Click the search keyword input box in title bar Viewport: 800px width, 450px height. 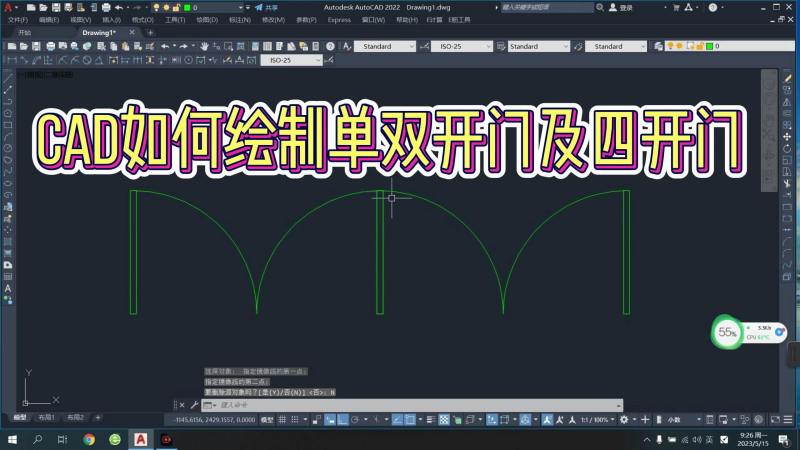coord(547,8)
